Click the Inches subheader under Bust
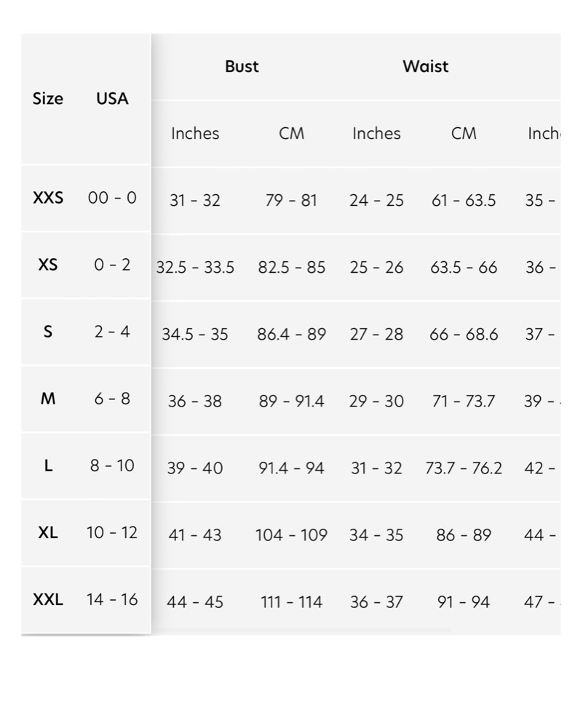Image resolution: width=583 pixels, height=728 pixels. [195, 133]
